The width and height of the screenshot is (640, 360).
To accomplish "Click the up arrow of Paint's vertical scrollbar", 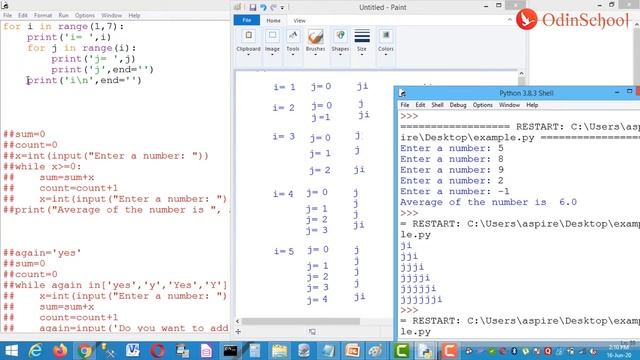I will coord(521,73).
